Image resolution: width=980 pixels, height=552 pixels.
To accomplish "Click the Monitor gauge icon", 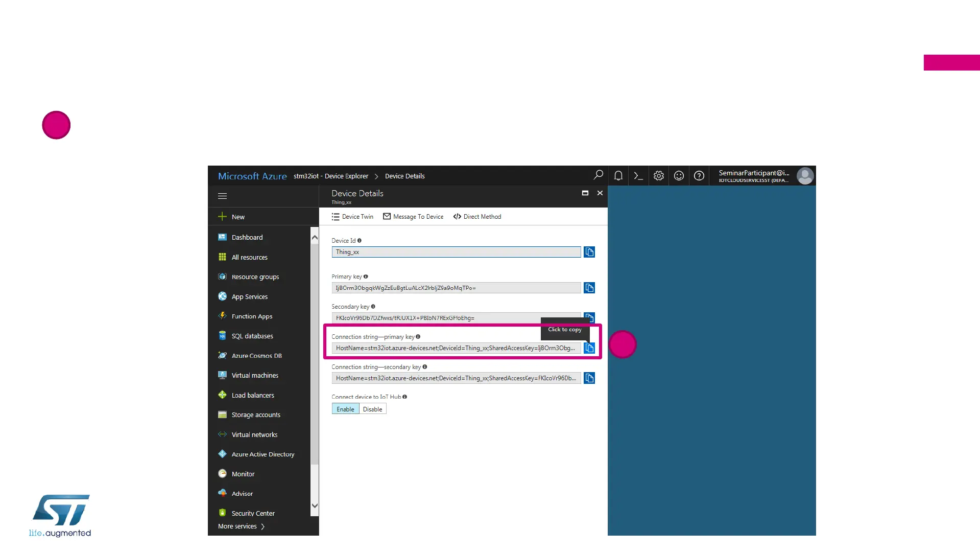I will pyautogui.click(x=222, y=474).
